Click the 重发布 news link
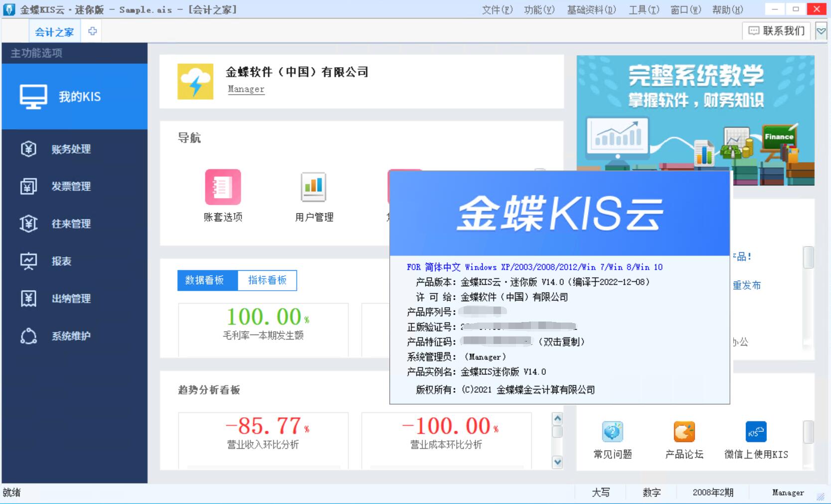Viewport: 831px width, 504px height. (747, 286)
